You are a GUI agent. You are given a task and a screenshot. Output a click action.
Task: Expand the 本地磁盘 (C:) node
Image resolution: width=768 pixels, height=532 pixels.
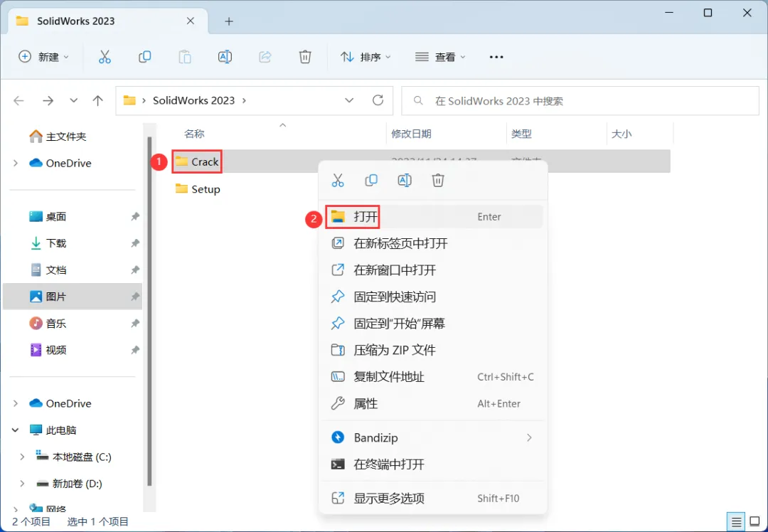[22, 457]
